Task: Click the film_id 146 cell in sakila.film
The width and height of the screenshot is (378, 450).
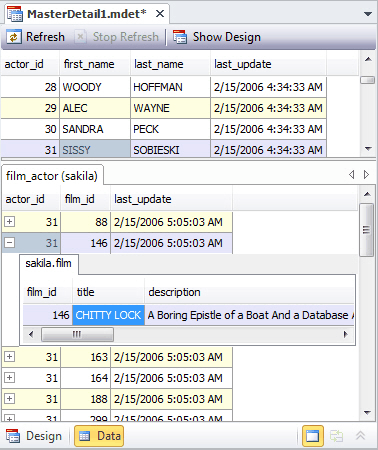Action: [x=48, y=315]
